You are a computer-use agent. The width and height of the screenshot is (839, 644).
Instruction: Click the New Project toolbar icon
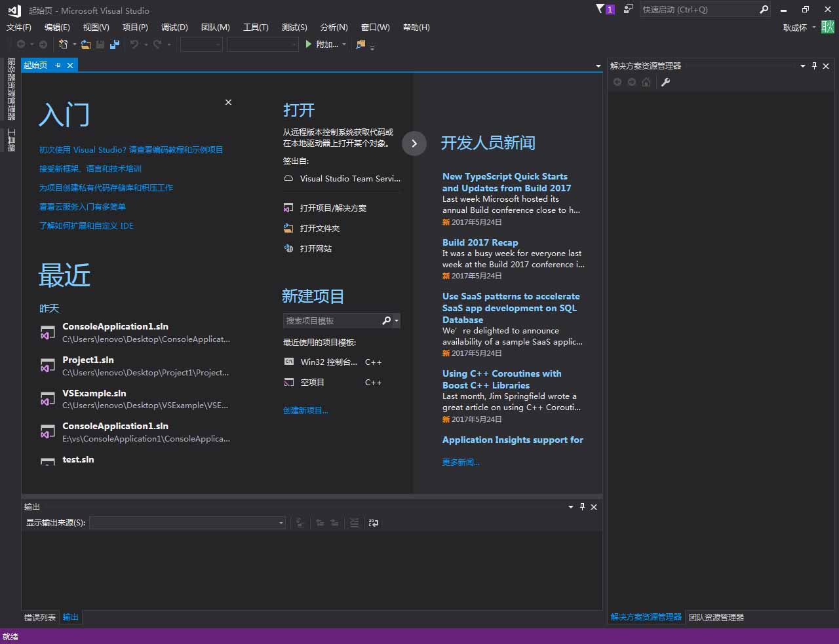tap(64, 45)
